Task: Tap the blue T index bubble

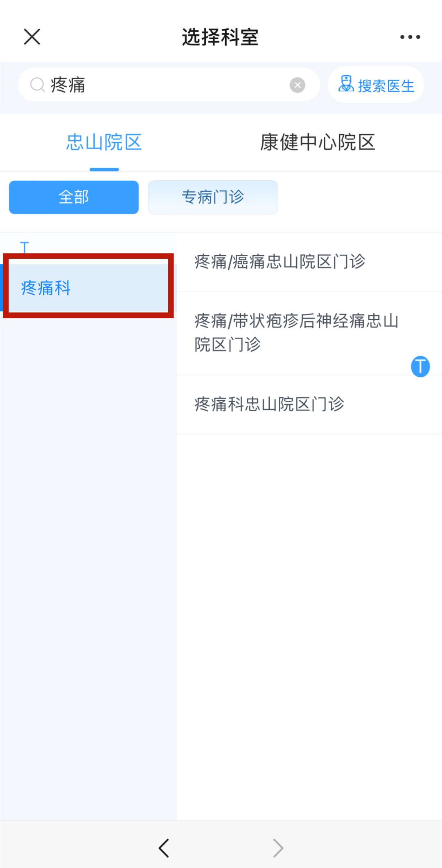Action: 420,366
